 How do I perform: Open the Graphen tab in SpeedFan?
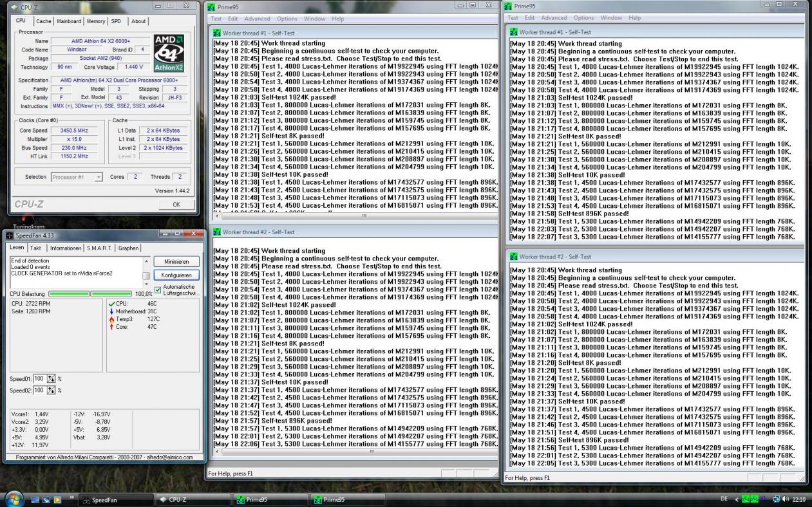(x=128, y=248)
